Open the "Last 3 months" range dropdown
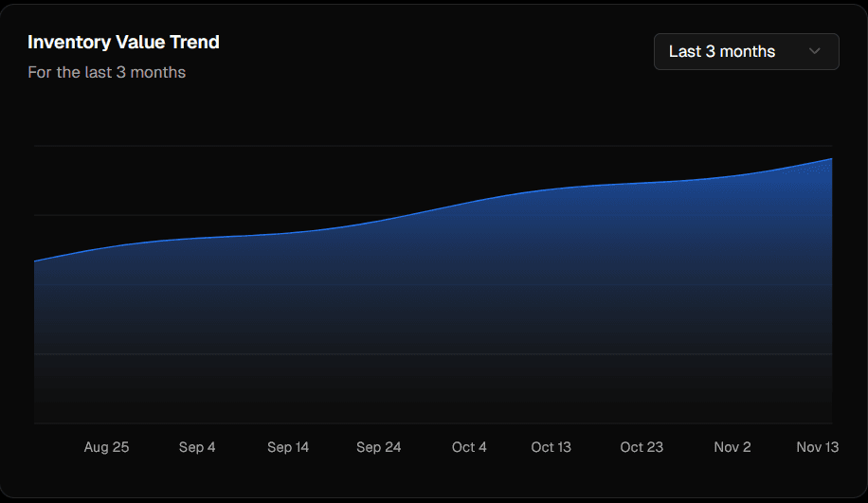 click(x=746, y=52)
